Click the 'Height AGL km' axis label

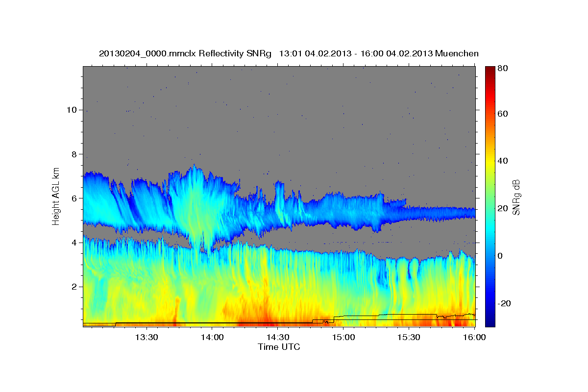pyautogui.click(x=56, y=196)
